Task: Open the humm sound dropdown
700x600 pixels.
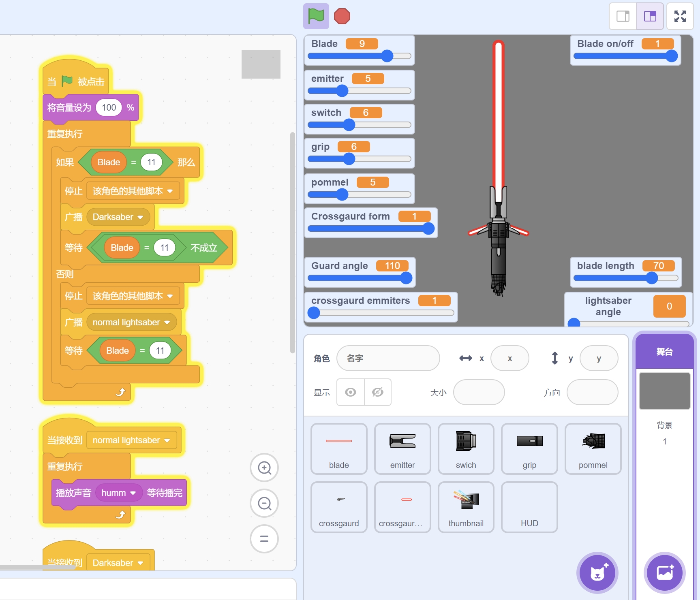Action: click(x=118, y=493)
